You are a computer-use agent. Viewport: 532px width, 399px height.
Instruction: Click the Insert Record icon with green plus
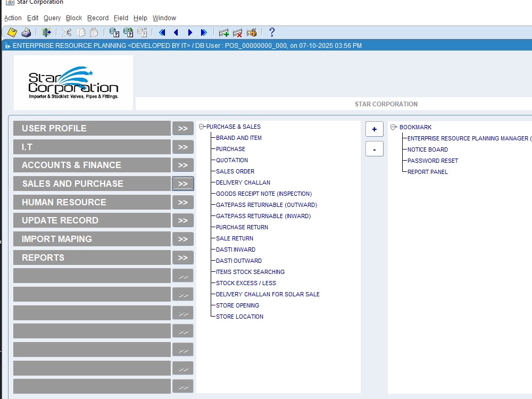(x=225, y=32)
